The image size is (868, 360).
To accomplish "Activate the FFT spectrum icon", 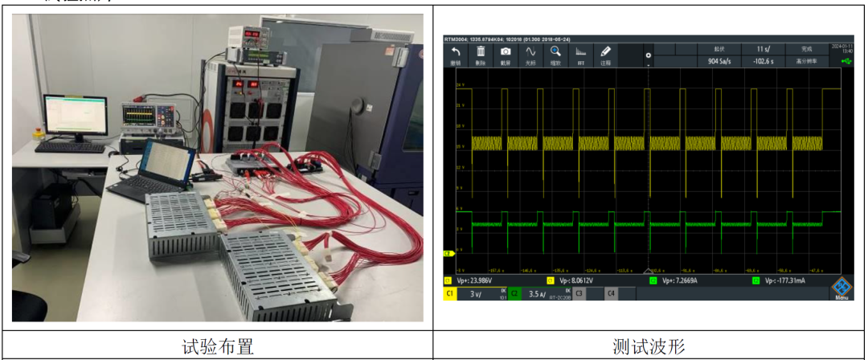I will [x=580, y=54].
